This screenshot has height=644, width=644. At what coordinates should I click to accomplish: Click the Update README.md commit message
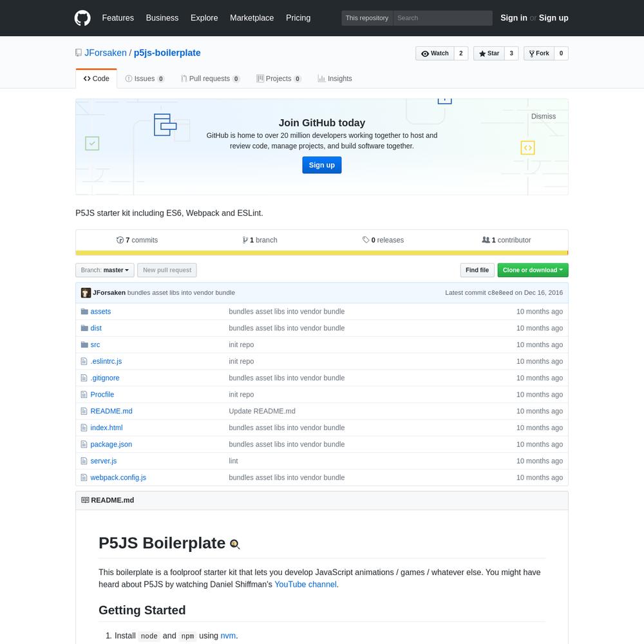(x=262, y=411)
